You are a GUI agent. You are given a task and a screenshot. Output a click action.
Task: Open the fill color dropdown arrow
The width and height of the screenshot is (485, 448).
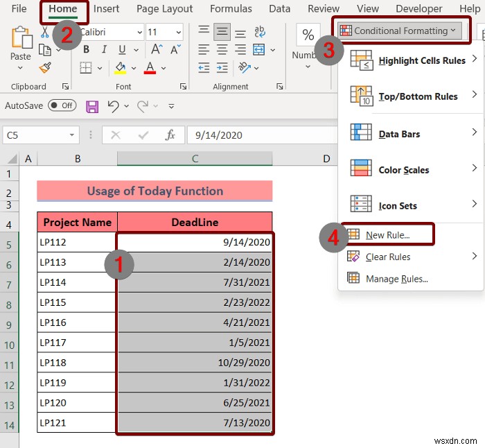click(134, 68)
